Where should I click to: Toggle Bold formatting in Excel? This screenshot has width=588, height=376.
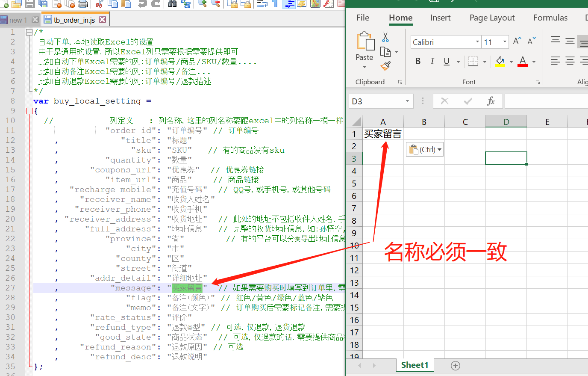[x=418, y=61]
